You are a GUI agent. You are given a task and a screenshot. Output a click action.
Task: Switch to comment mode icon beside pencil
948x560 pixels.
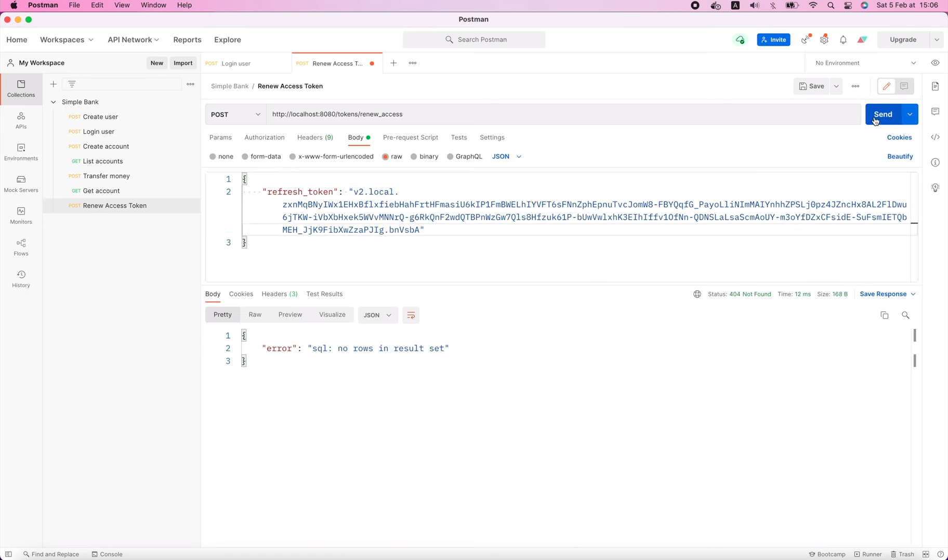(904, 86)
